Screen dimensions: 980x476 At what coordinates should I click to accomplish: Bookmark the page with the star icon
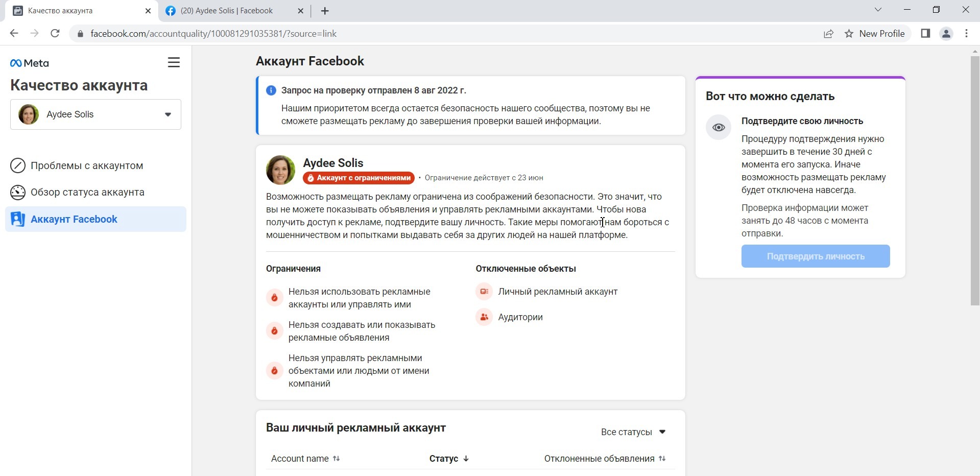(849, 34)
